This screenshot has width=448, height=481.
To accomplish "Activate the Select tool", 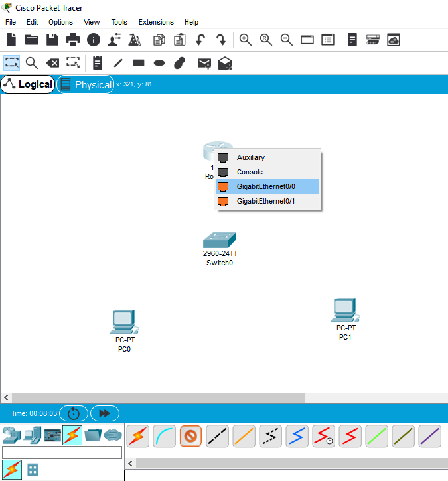I will (12, 63).
